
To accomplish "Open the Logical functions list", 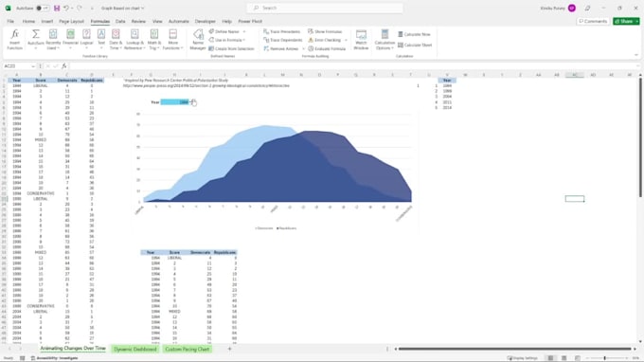I will pos(86,40).
